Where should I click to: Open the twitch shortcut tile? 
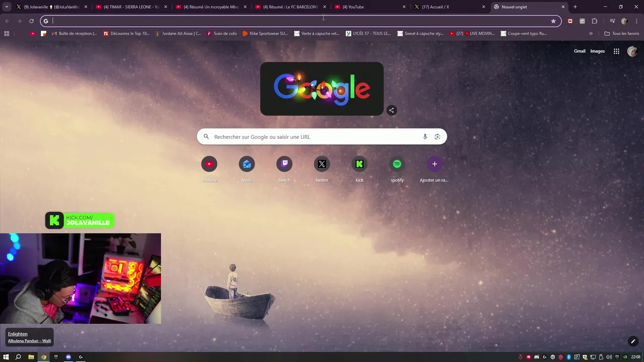pos(284,169)
